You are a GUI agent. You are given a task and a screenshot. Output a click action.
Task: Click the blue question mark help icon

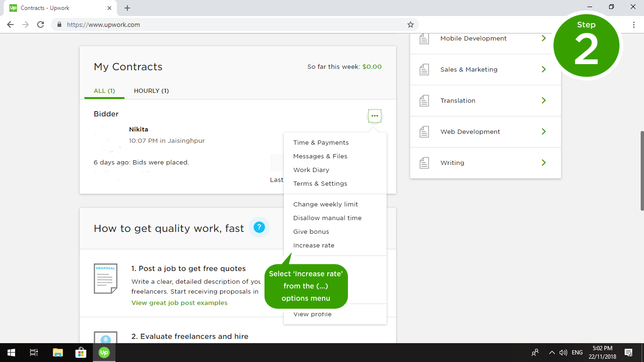[259, 227]
